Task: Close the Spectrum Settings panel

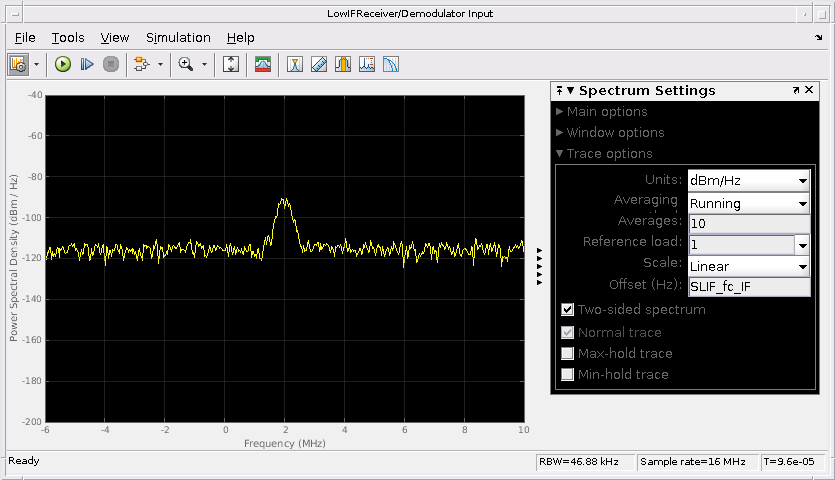Action: tap(809, 90)
